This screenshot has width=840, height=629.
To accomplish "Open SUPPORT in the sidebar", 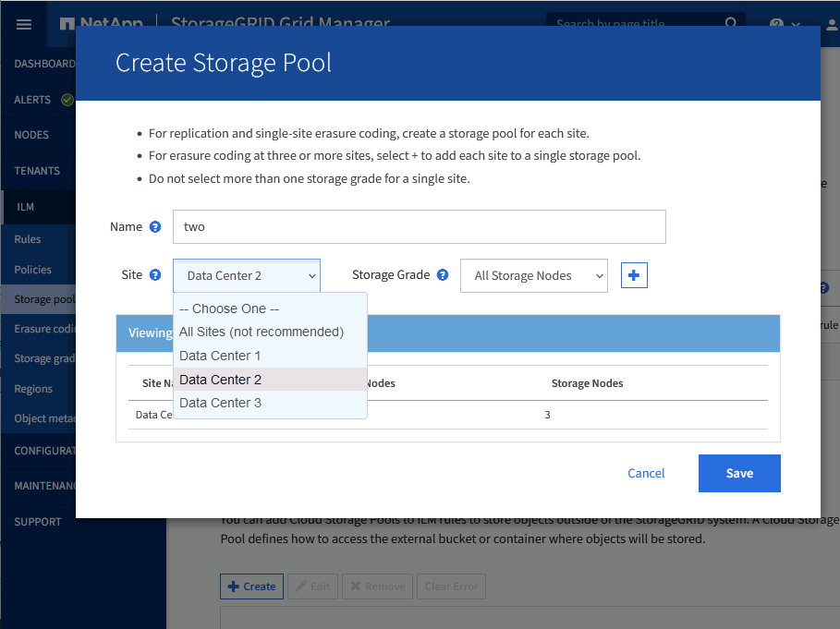I will [39, 522].
